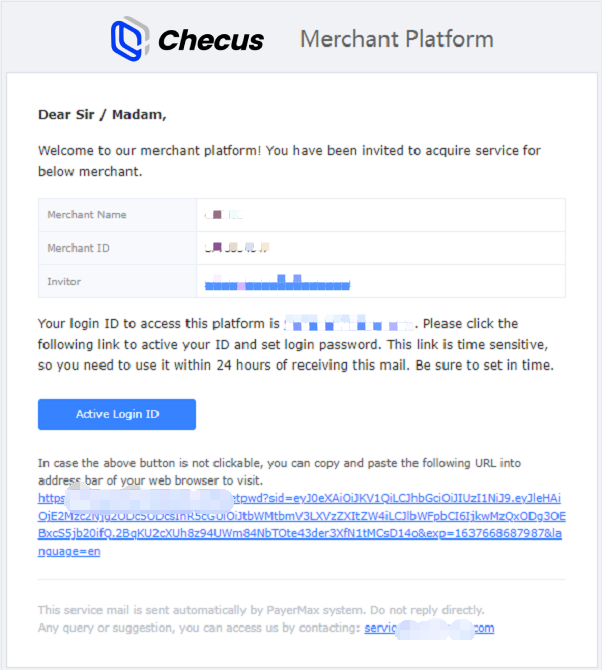The height and width of the screenshot is (670, 602).
Task: Open the blurred service contact email link
Action: tap(429, 628)
